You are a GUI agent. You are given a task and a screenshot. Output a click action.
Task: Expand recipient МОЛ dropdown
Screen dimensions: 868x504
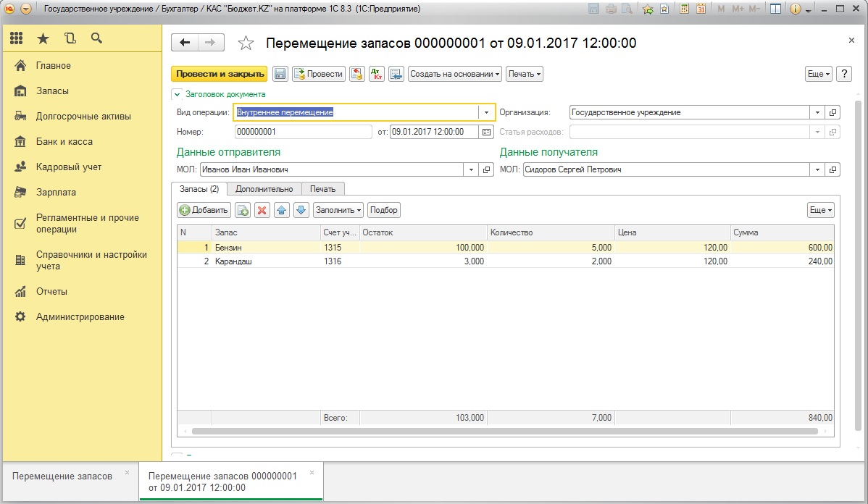(817, 170)
